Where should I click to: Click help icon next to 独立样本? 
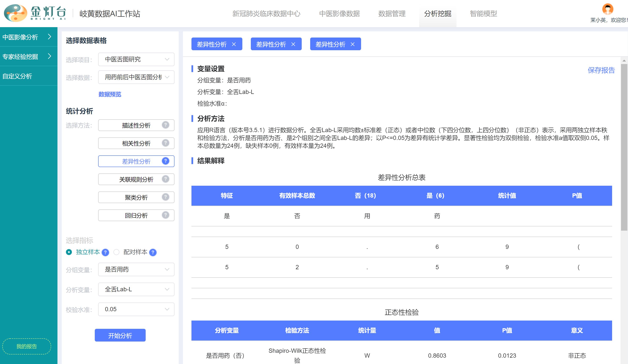105,252
